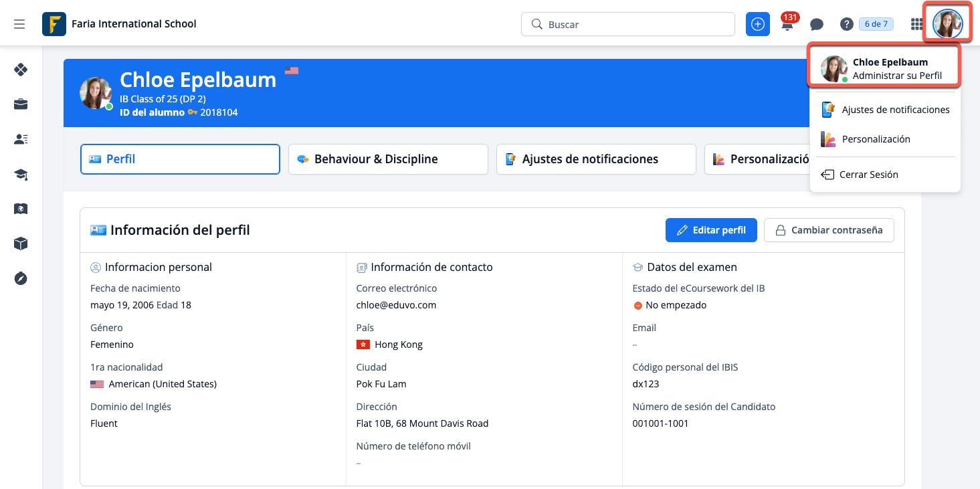
Task: Choose Cerrar Sesión from the menu
Action: (x=868, y=175)
